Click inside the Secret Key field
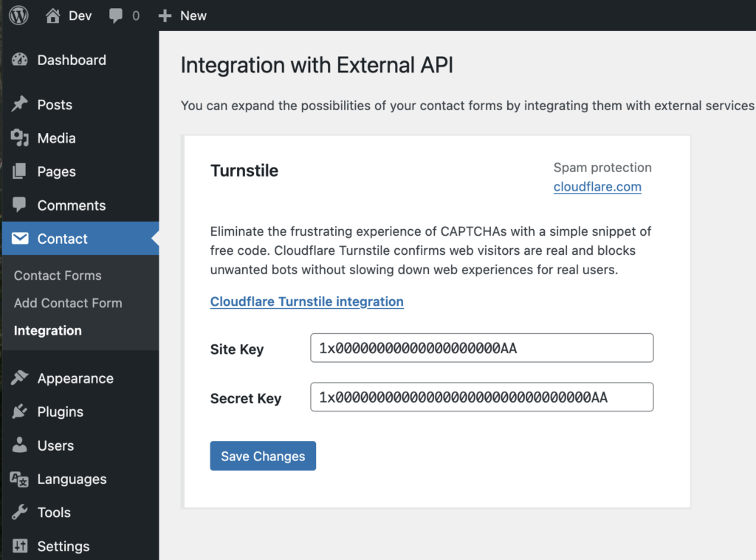The width and height of the screenshot is (756, 560). [x=481, y=397]
